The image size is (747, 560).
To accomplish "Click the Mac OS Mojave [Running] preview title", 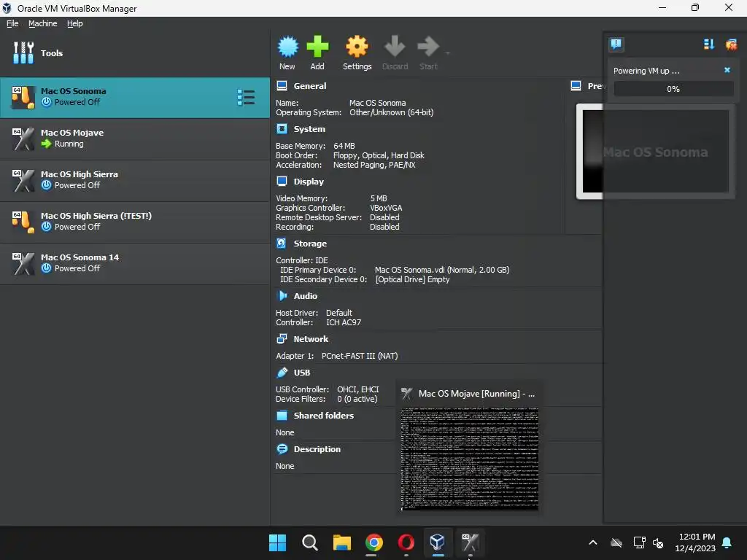I will click(x=476, y=393).
